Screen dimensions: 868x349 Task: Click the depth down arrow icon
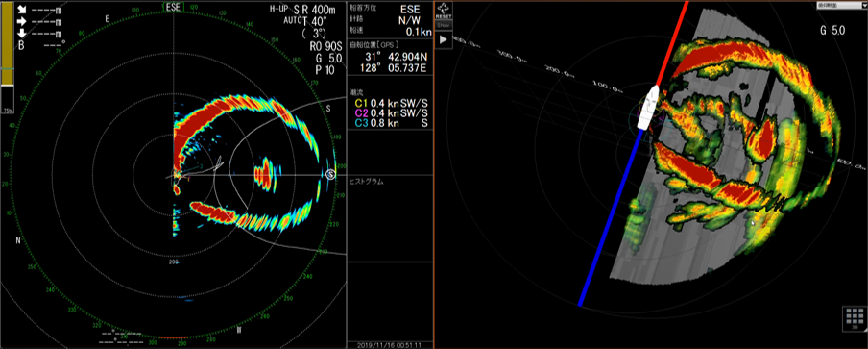(22, 35)
